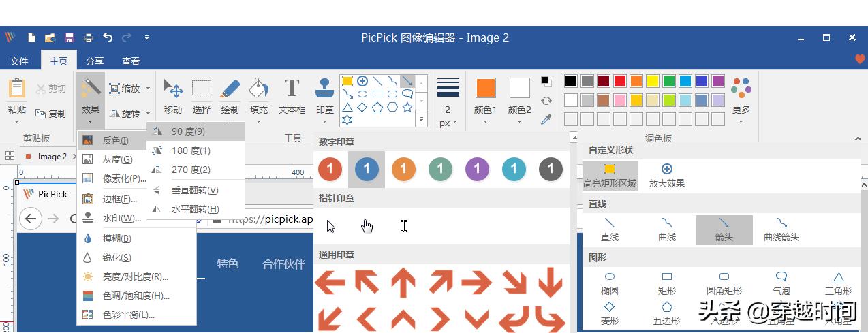Click the eyedropper color picker icon
The height and width of the screenshot is (333, 868).
546,120
